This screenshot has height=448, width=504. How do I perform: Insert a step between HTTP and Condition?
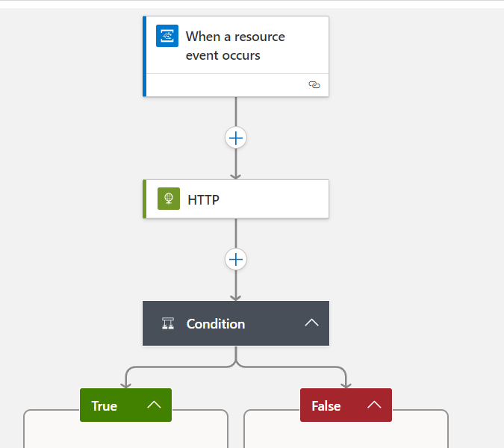point(236,259)
